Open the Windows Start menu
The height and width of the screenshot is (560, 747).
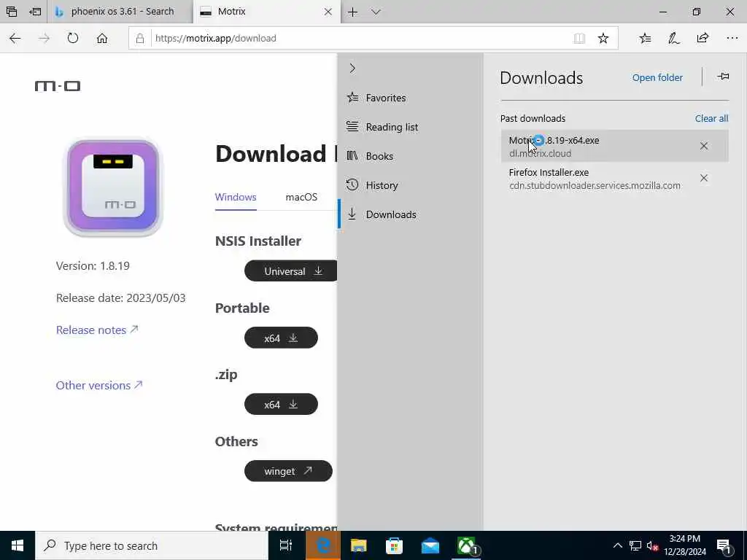(x=18, y=545)
